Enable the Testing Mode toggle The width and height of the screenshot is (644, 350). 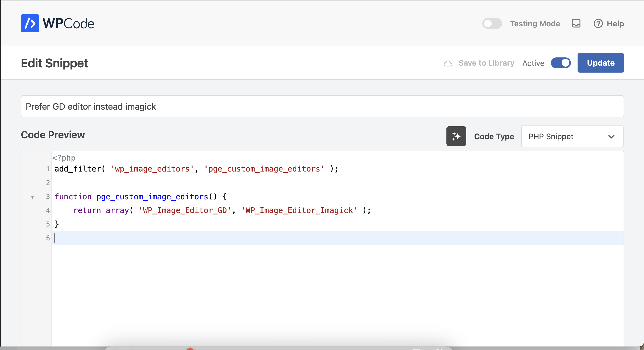tap(492, 23)
